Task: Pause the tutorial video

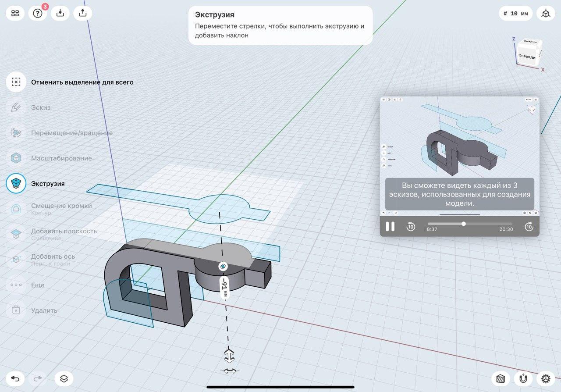Action: pos(390,226)
